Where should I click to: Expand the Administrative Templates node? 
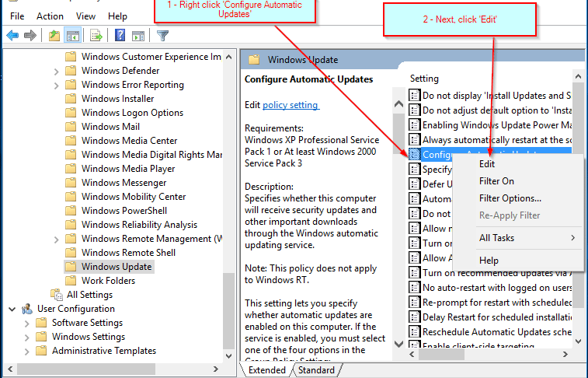[26, 352]
